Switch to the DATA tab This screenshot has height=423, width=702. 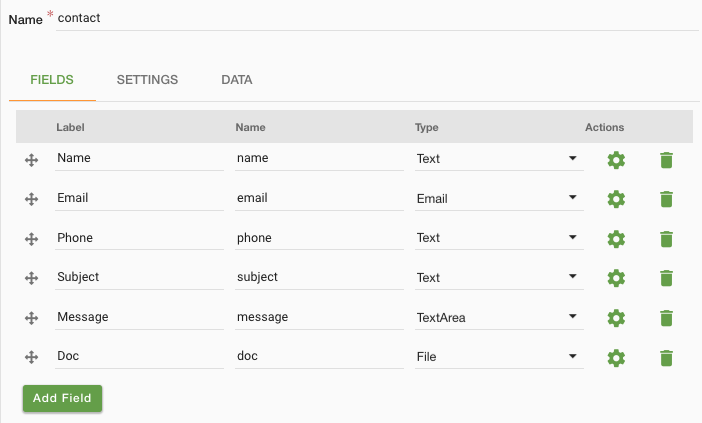(x=237, y=80)
